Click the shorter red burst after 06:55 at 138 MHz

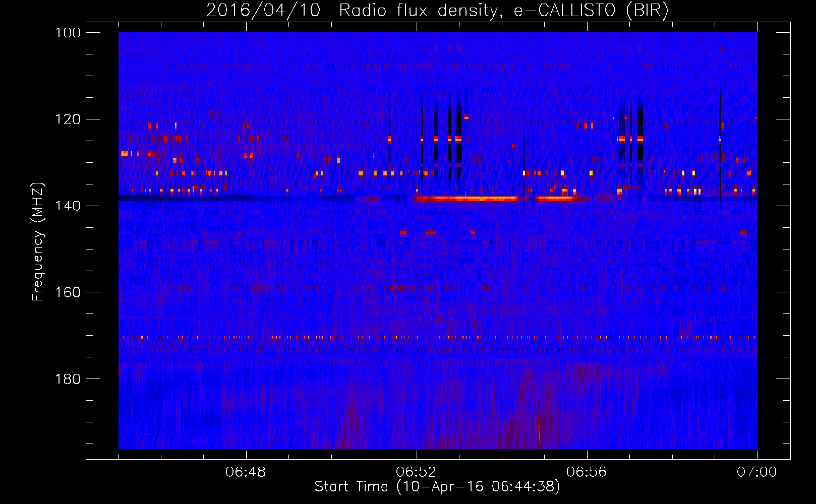coord(561,199)
